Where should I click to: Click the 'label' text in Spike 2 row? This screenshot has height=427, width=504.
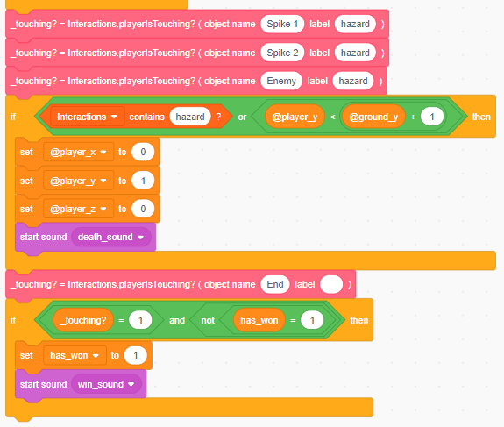(319, 53)
